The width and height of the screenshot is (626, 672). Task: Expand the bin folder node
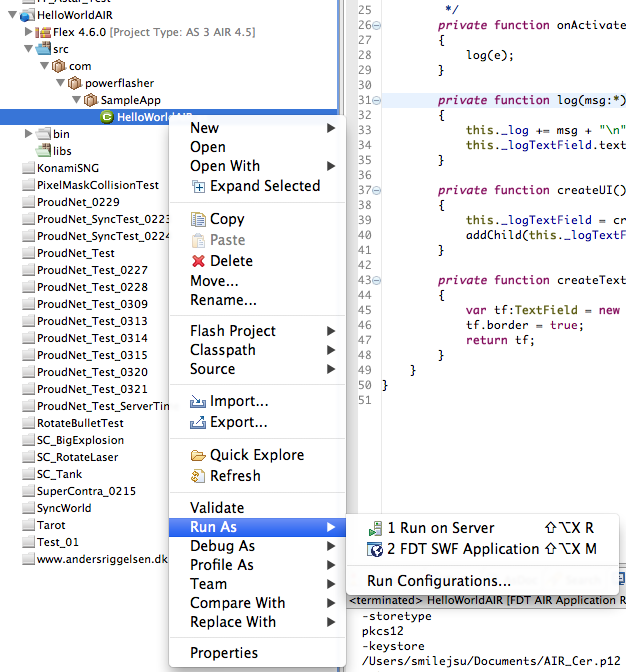coord(28,134)
